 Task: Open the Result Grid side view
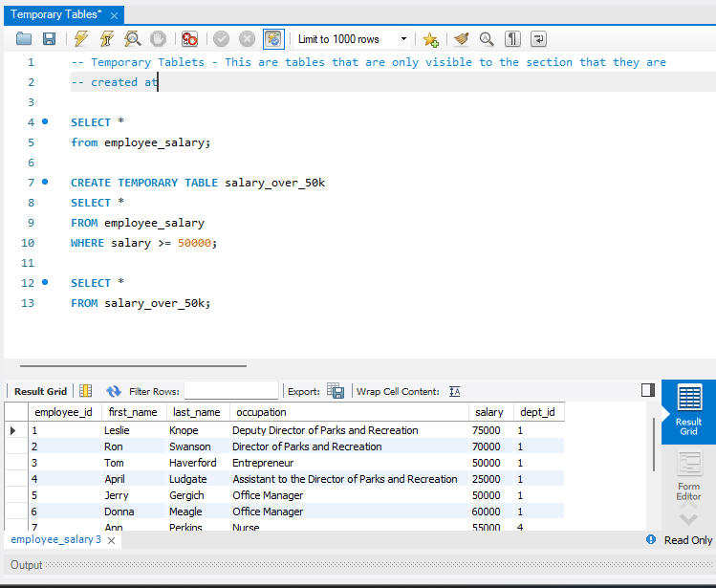point(688,412)
